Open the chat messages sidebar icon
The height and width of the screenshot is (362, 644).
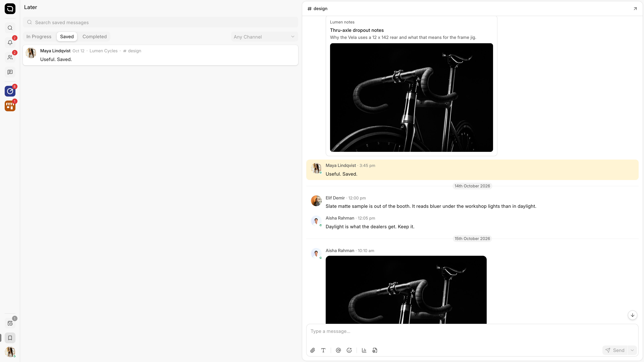click(10, 72)
